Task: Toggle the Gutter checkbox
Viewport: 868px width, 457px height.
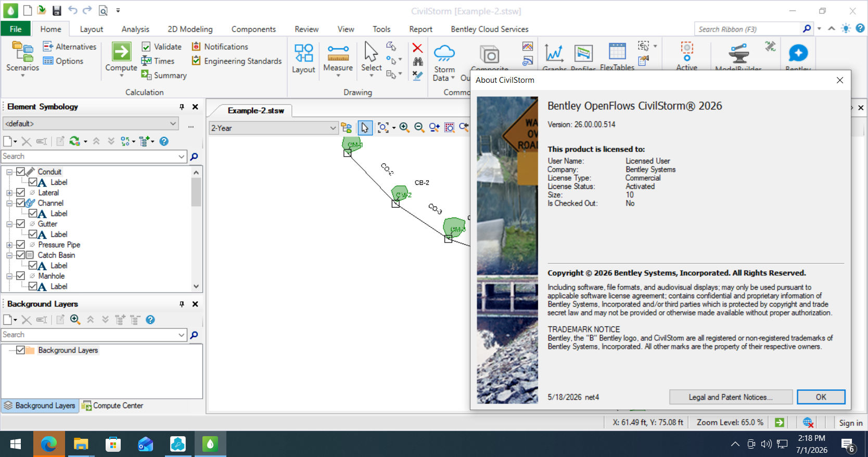Action: (x=21, y=223)
